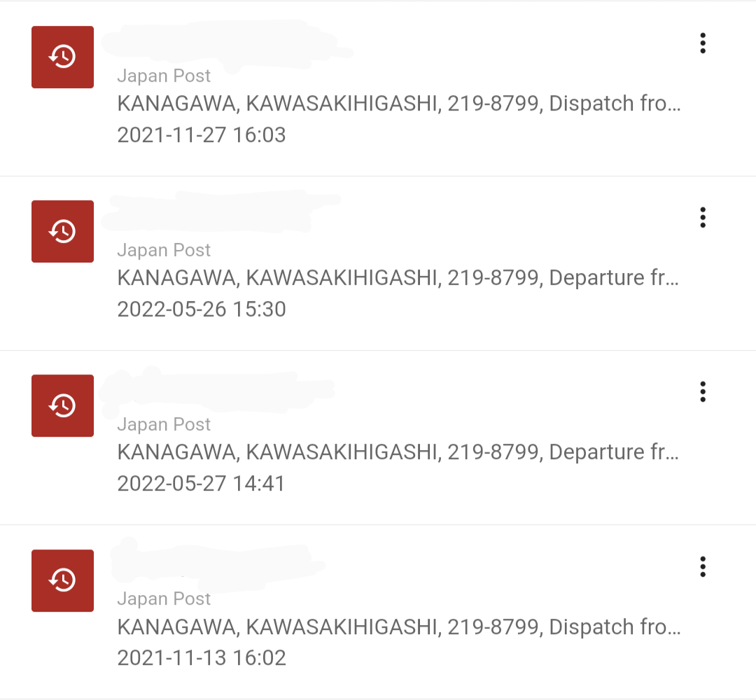Select the 2022-05-27 14:41 timestamp

(201, 484)
